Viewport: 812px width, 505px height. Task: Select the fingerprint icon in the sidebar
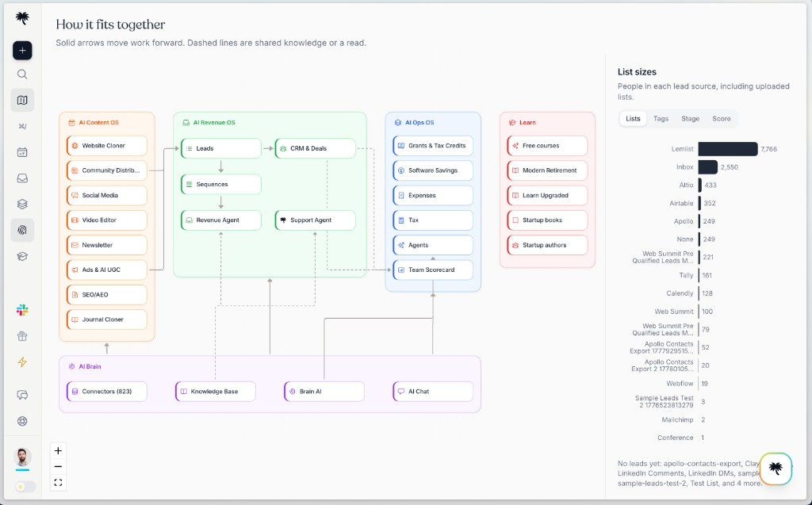click(x=22, y=230)
